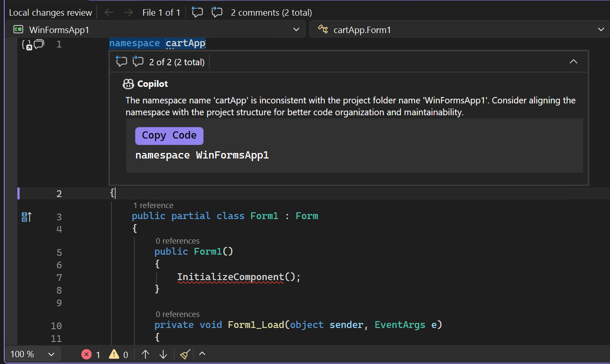Click the comment bubble icon beside line 1

[39, 44]
